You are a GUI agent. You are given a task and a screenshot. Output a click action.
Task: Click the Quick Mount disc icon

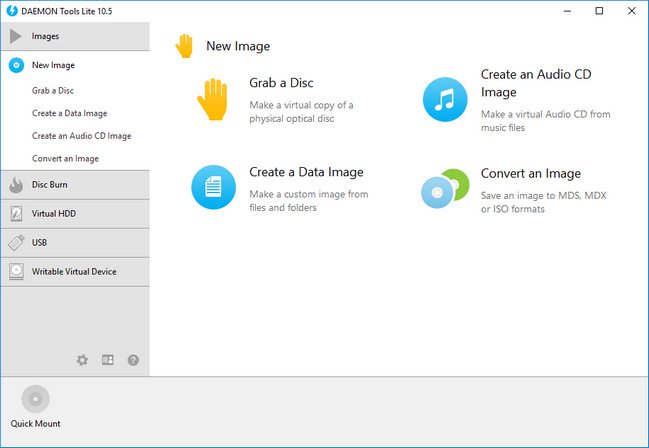pyautogui.click(x=35, y=400)
